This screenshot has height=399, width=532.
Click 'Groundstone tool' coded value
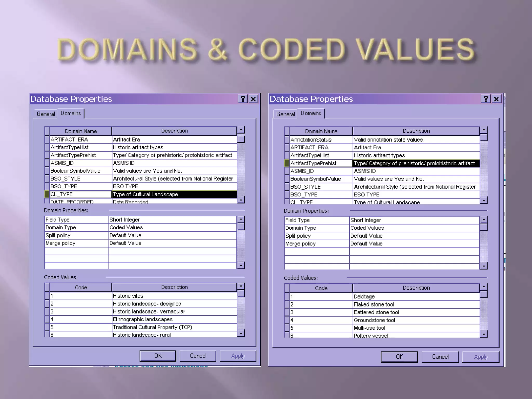[416, 320]
